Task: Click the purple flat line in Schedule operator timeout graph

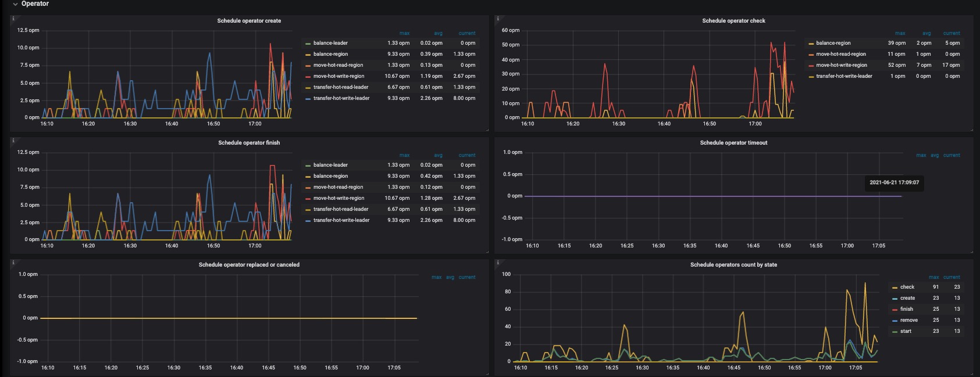Action: coord(713,196)
